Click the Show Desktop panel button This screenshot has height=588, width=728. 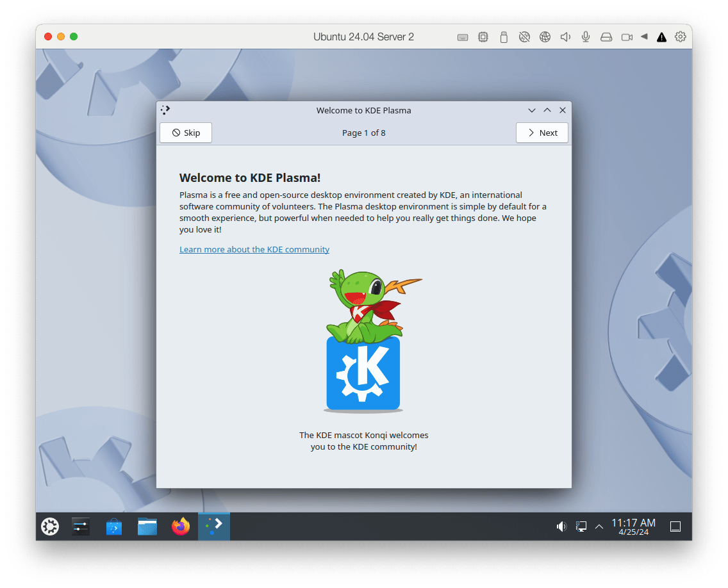click(675, 527)
